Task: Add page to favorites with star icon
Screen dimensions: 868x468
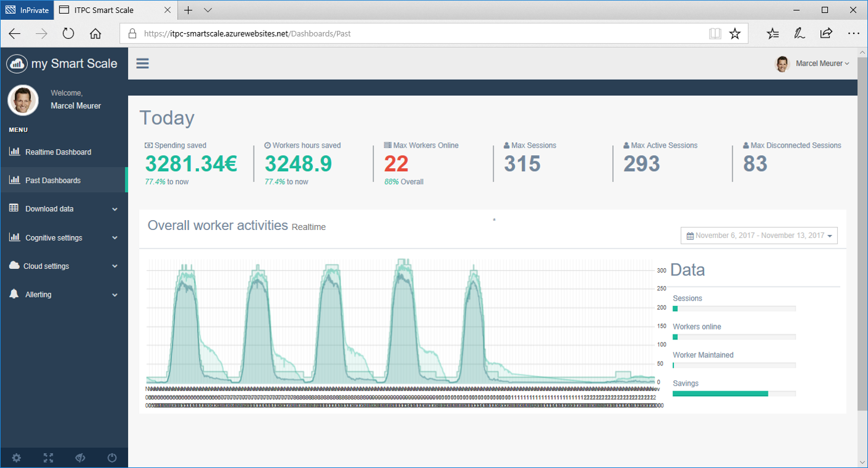Action: (x=734, y=34)
